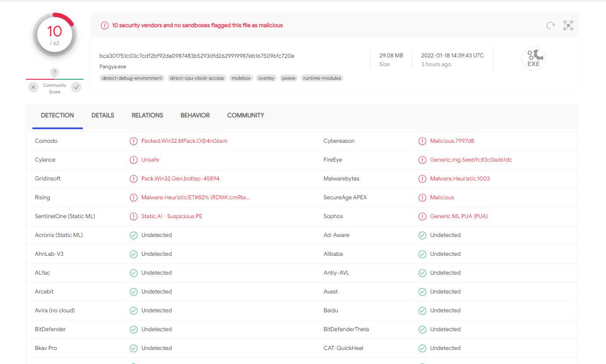Click the Baidu vendor name

331,311
